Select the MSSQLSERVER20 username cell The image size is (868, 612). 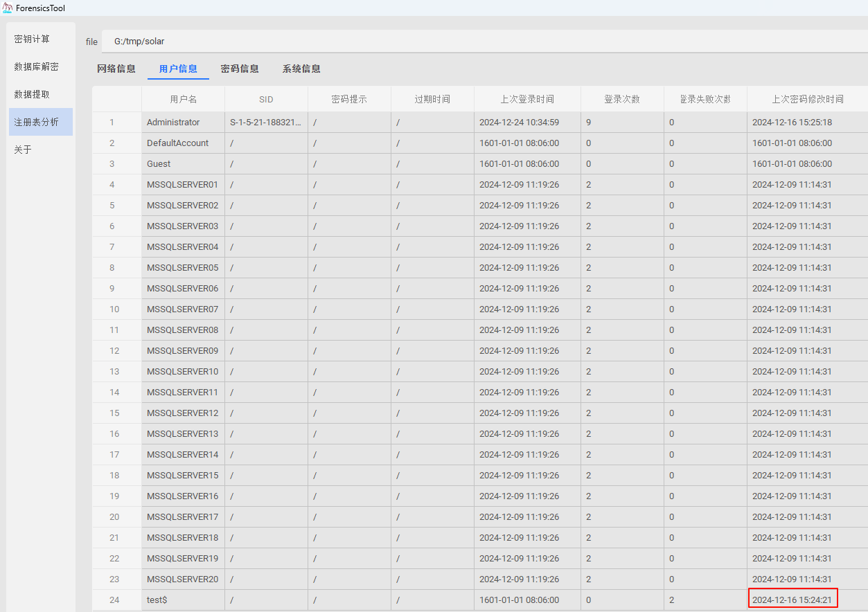184,579
